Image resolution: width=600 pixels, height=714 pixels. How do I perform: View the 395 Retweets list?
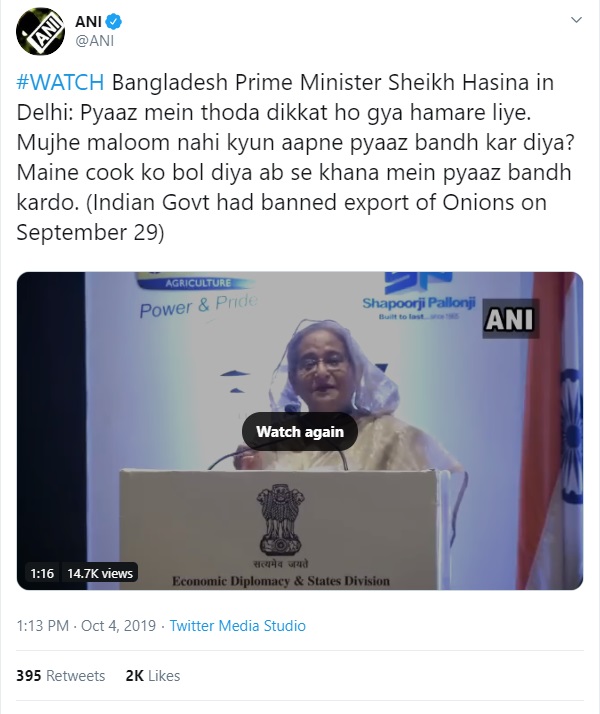(x=61, y=676)
